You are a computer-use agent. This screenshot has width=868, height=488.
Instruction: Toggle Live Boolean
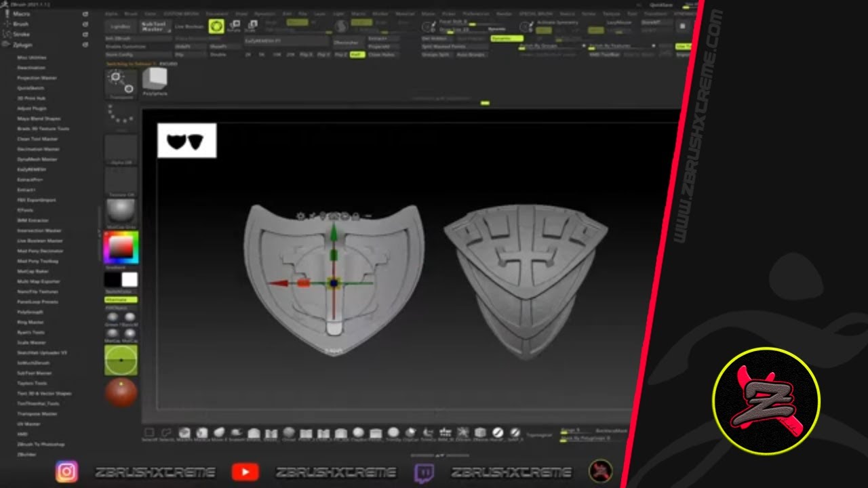(189, 26)
